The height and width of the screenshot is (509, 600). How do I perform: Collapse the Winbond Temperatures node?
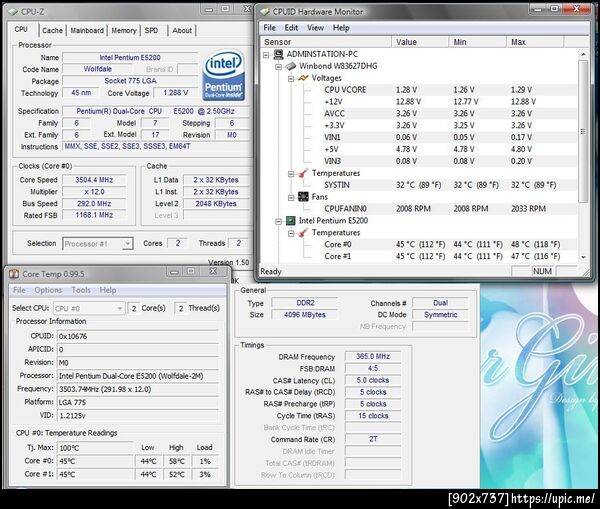[291, 174]
